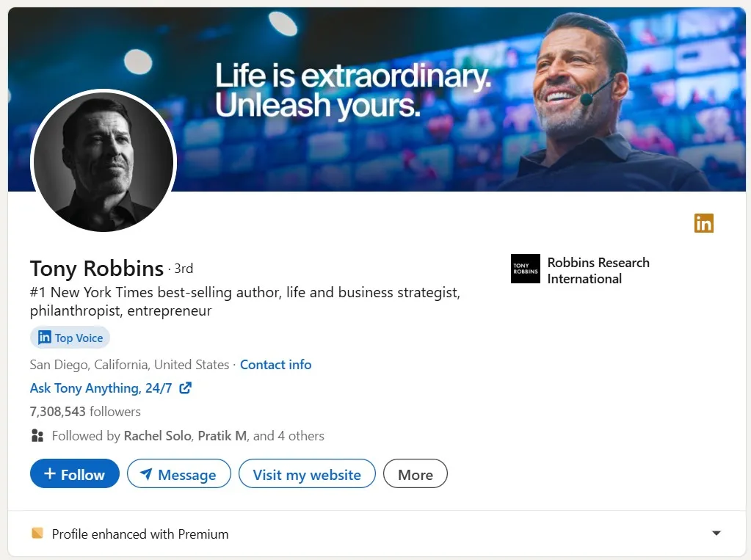
Task: Open the Ask Tony Anything, 24/7 link
Action: tap(103, 388)
